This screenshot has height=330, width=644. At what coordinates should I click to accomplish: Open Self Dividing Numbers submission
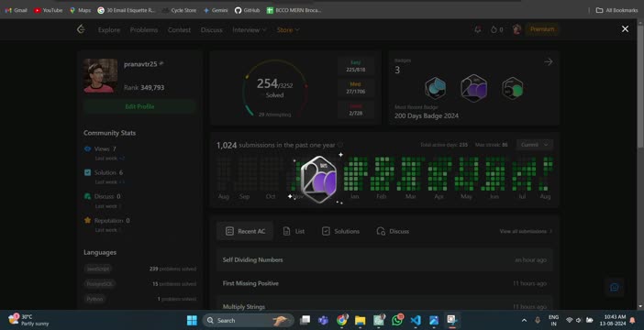tap(384, 259)
